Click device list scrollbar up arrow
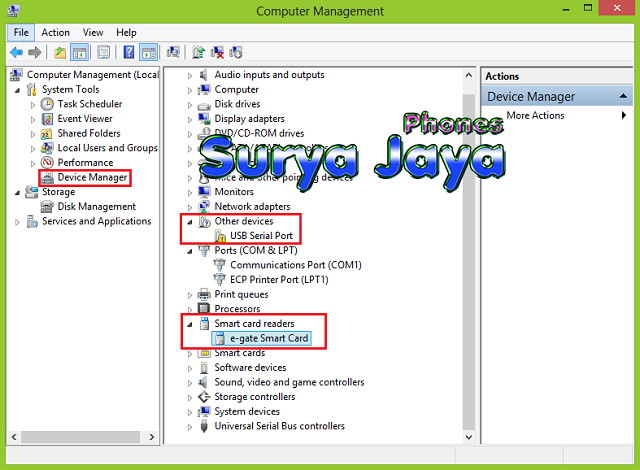Image resolution: width=640 pixels, height=470 pixels. point(469,75)
